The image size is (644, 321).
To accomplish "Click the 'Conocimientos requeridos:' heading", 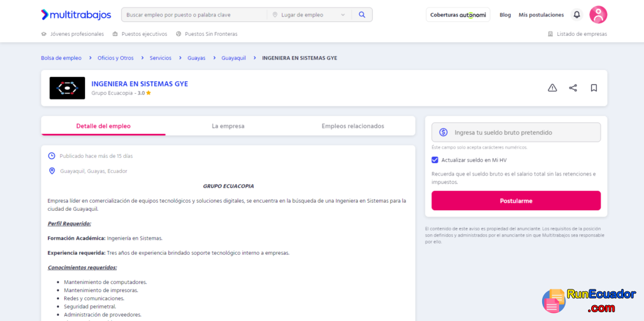I will point(82,267).
